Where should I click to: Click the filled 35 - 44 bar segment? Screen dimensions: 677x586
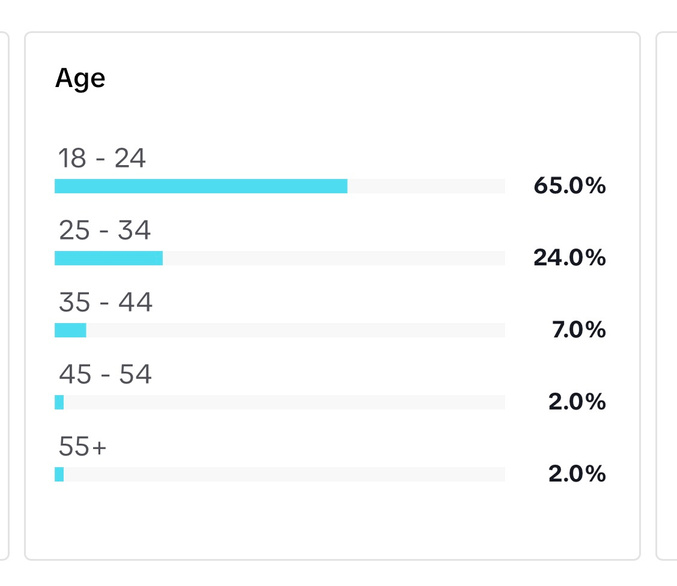tap(70, 330)
